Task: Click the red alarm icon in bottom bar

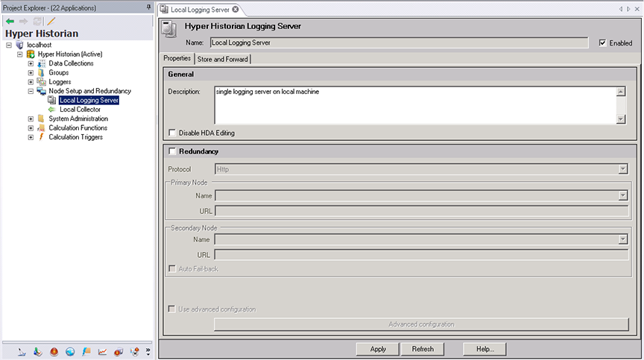Action: pos(54,351)
